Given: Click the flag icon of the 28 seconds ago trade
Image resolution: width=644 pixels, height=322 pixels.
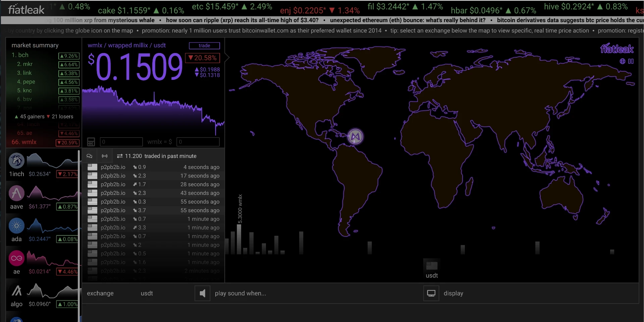Looking at the screenshot, I should [x=92, y=184].
